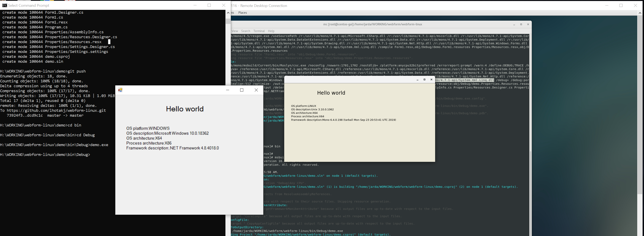644x236 pixels.
Task: Click Remote Desktop scrollbar up arrow
Action: click(x=640, y=13)
